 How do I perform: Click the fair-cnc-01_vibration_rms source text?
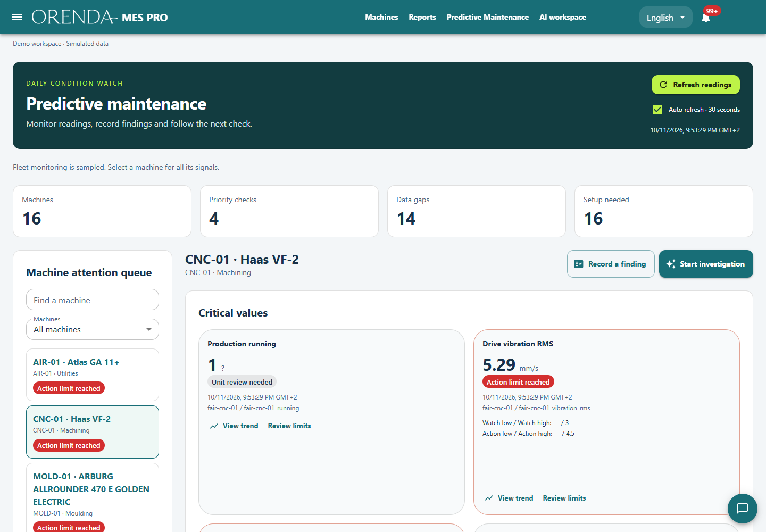click(536, 408)
